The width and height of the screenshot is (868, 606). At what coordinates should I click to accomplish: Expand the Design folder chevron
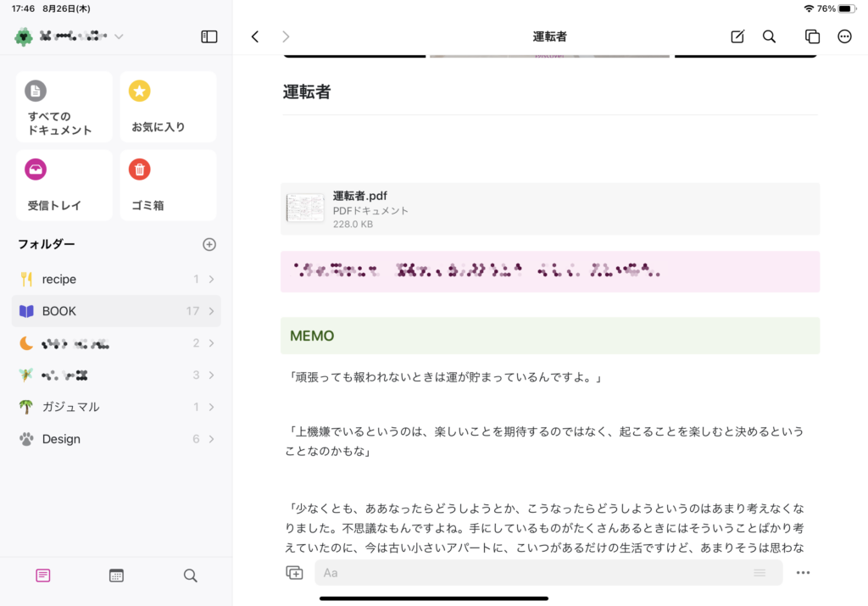(x=211, y=439)
